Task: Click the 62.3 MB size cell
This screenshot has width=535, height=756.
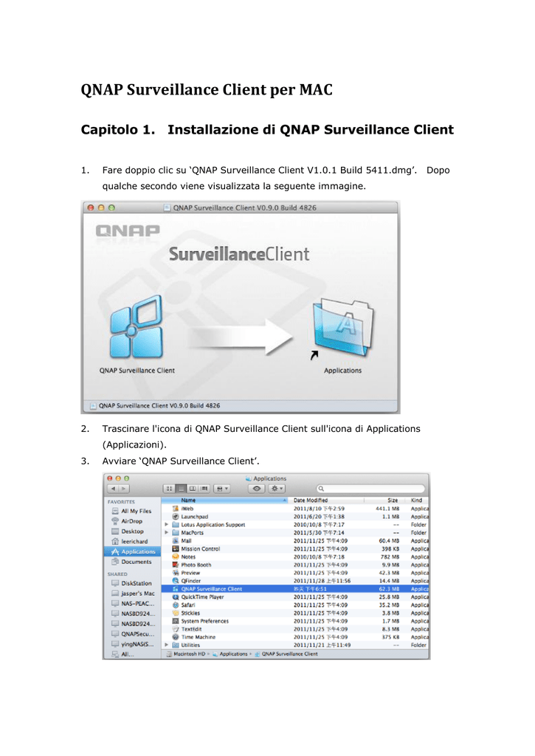Action: (x=390, y=589)
